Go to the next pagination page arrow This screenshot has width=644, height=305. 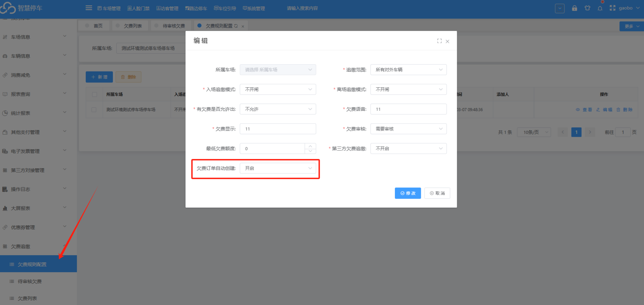pyautogui.click(x=590, y=132)
